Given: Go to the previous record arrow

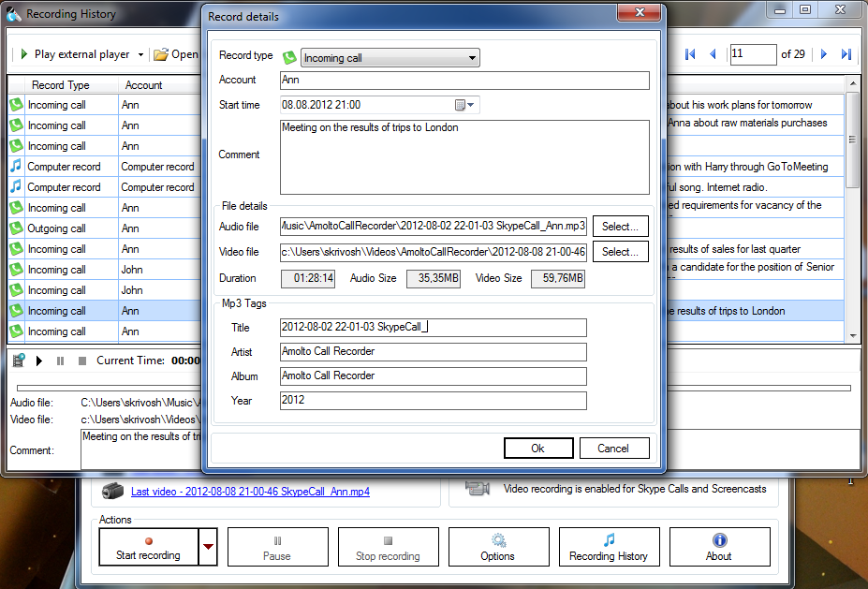Looking at the screenshot, I should coord(713,54).
